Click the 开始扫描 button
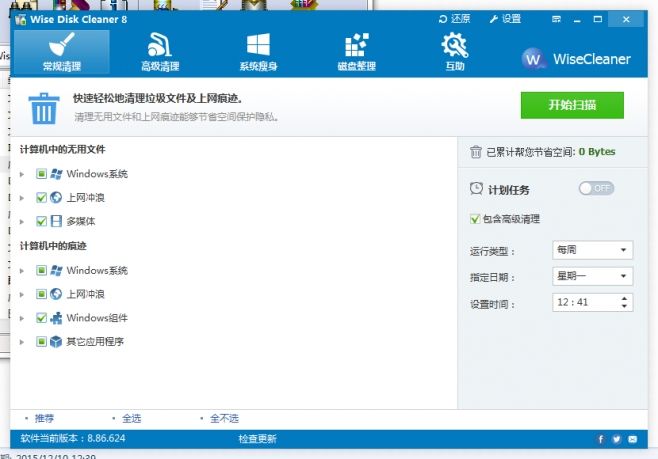Screen dimensions: 658x459 coord(572,105)
